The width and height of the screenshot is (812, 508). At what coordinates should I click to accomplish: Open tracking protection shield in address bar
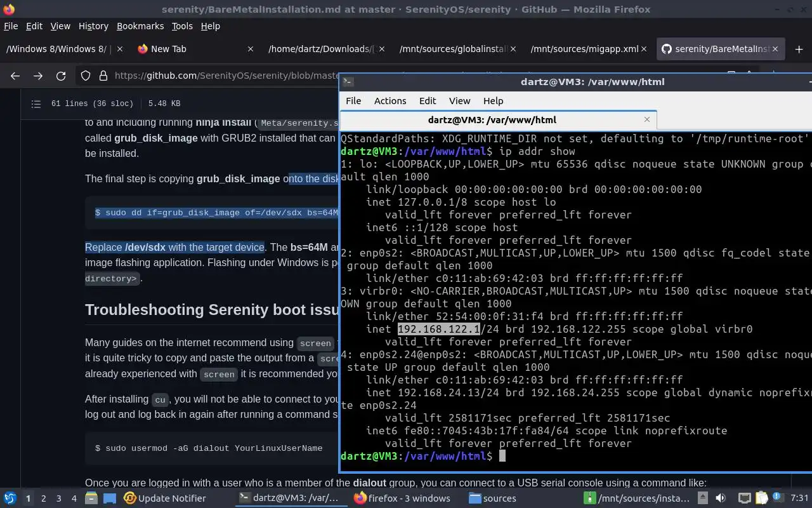(86, 76)
